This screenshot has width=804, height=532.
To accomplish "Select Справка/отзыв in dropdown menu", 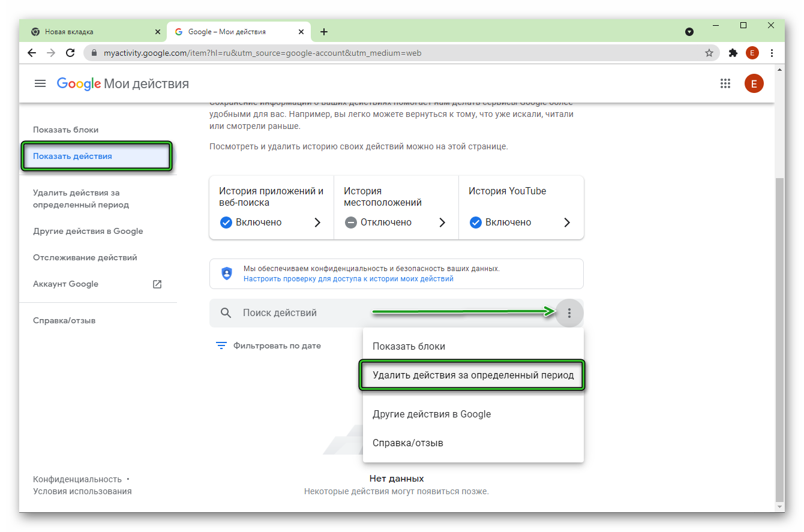I will coord(473,443).
